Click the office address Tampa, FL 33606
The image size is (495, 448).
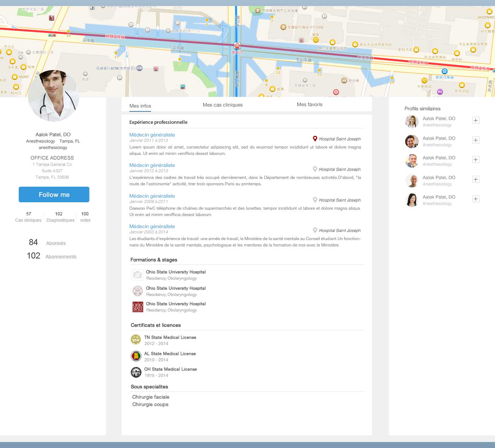click(52, 177)
